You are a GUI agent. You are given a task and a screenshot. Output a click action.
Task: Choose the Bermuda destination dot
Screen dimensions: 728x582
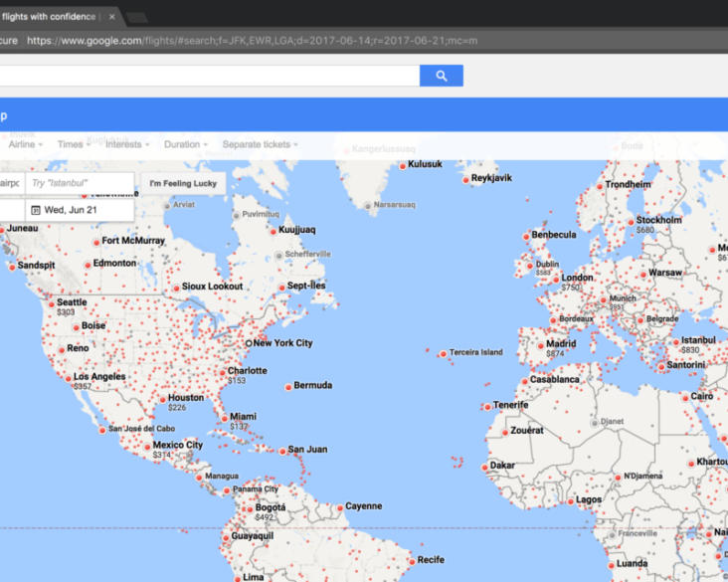[x=288, y=387]
